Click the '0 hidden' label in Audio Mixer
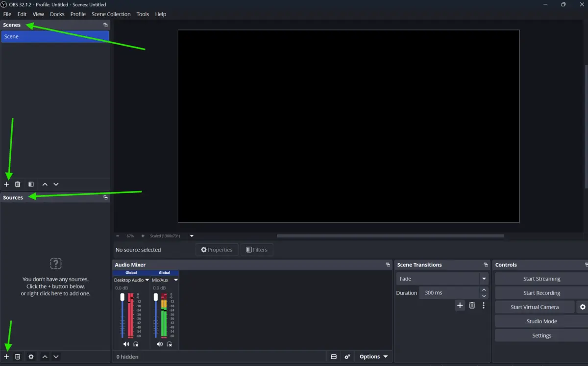Screen dimensions: 588x366 tap(127, 357)
